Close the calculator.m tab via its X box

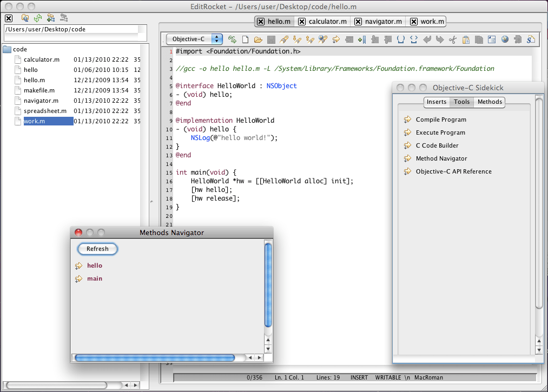coord(302,22)
